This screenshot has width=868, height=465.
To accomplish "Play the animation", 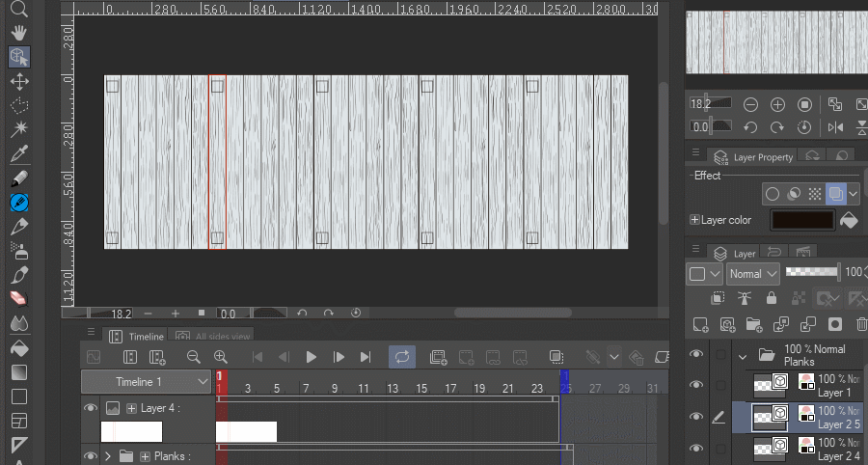I will 312,357.
